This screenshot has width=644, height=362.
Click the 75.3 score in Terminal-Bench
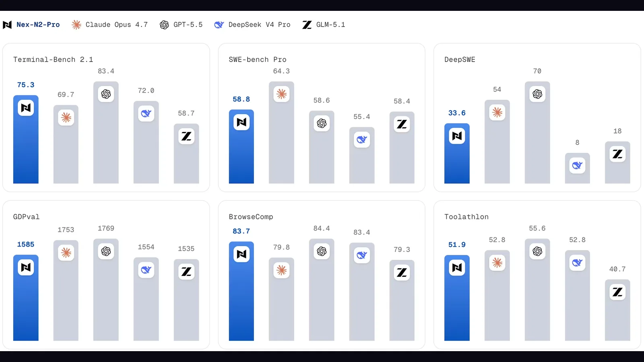coord(26,85)
